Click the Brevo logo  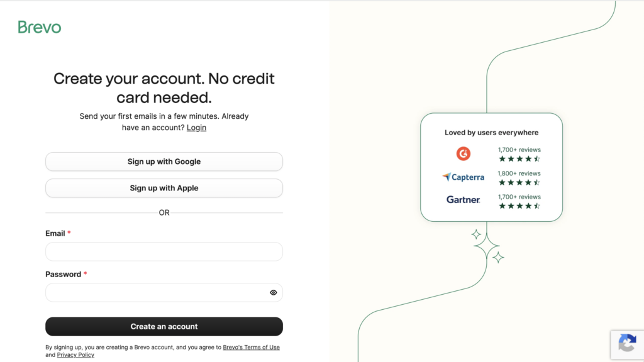coord(40,27)
